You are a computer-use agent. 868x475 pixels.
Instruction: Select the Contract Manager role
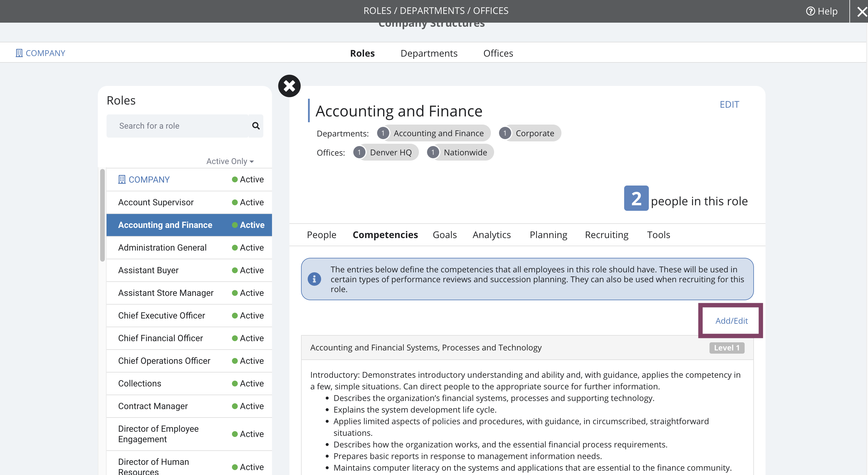tap(189, 406)
